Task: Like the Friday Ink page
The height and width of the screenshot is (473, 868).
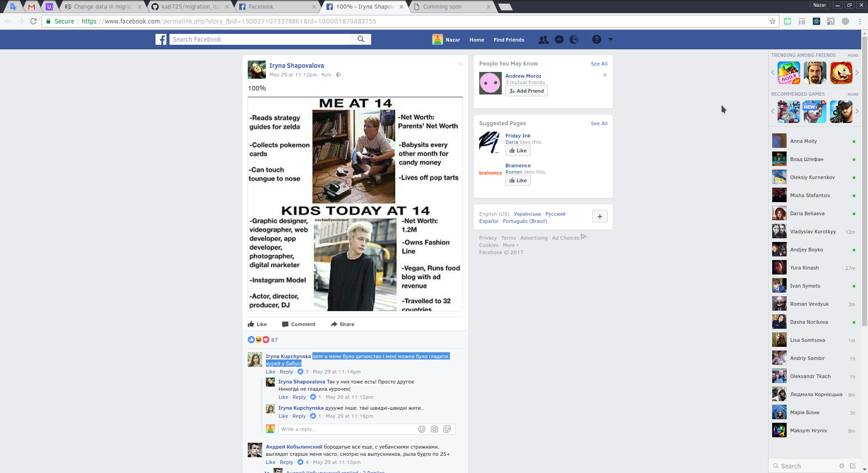Action: 518,151
